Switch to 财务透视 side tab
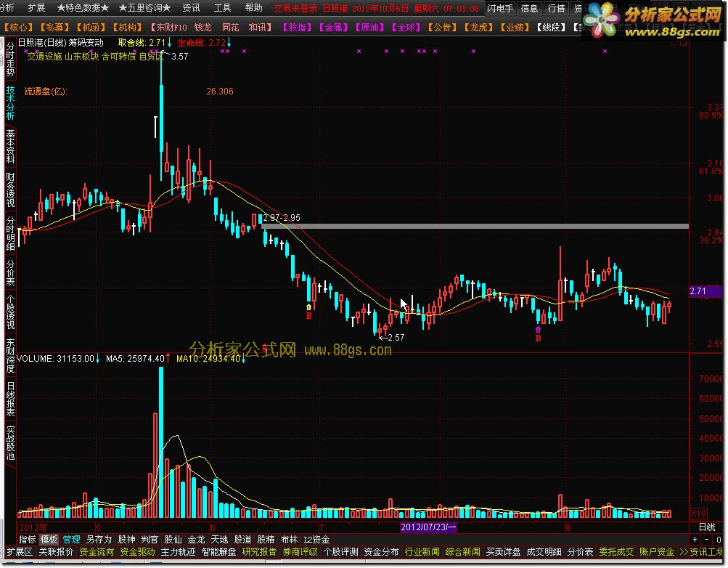728x568 pixels. (10, 190)
